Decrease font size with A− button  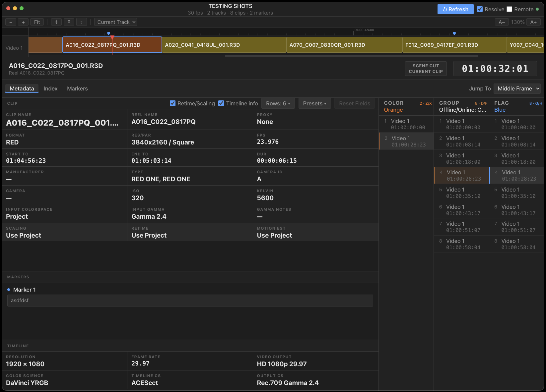click(x=502, y=22)
